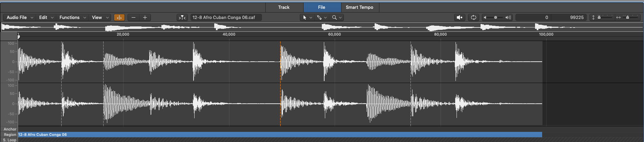This screenshot has height=142, width=644.
Task: Toggle the prelisten speaker button
Action: click(x=460, y=18)
